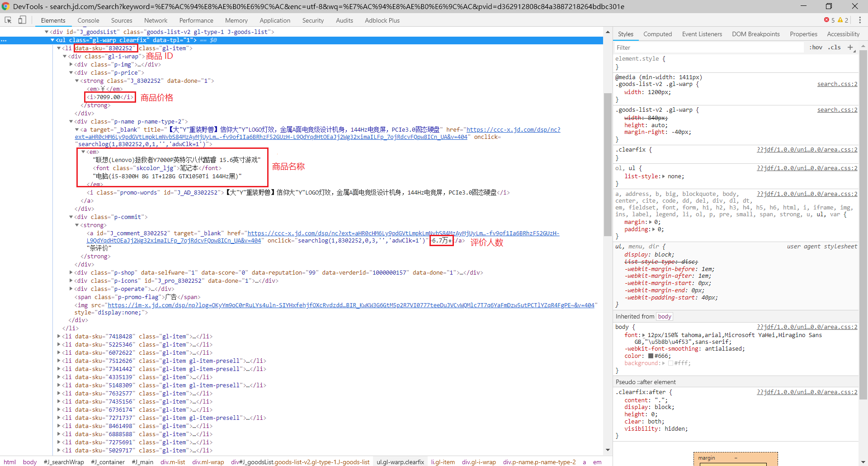This screenshot has height=466, width=868.
Task: Open area.css:2 link beside .clearfix rule
Action: click(807, 150)
